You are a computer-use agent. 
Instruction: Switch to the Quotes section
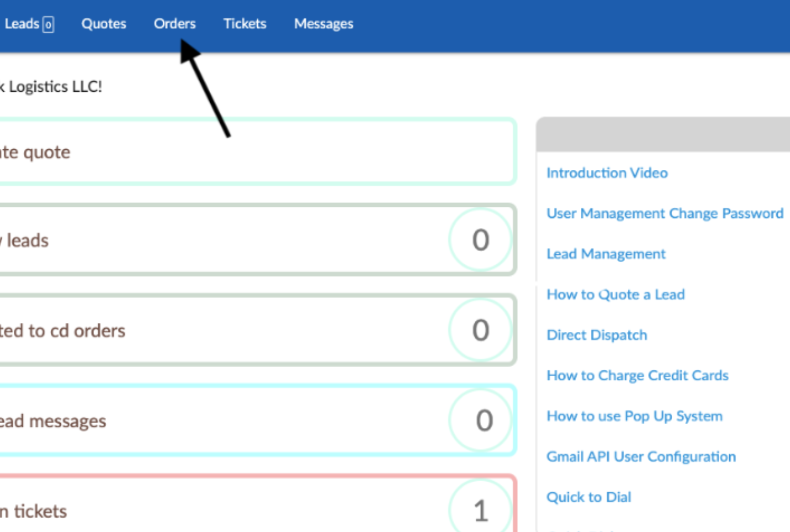103,23
